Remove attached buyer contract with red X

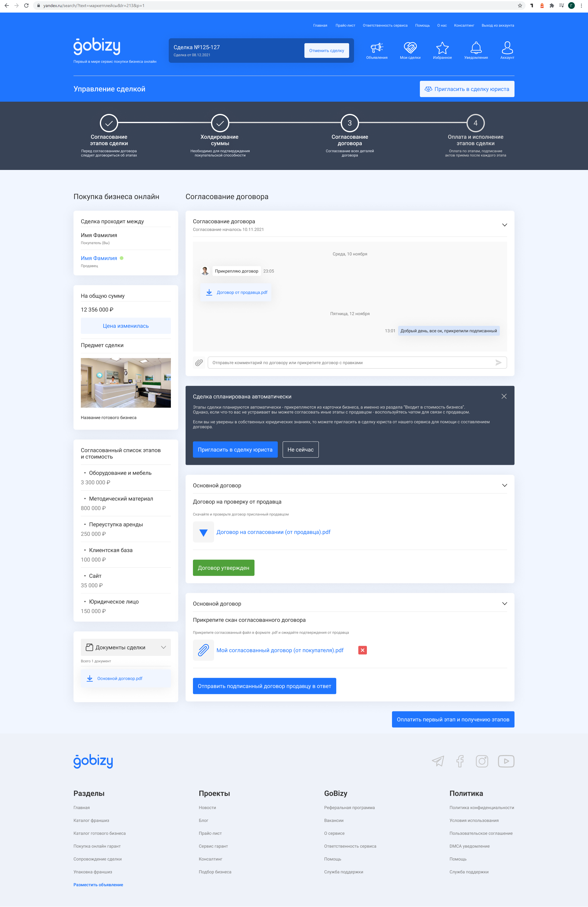[362, 650]
